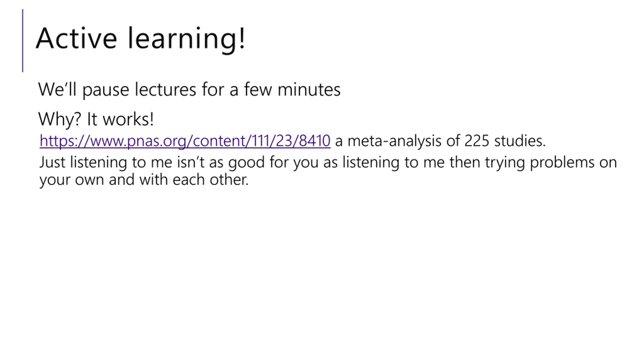Click the "Why? It works!" text
Screen dimensions: 644x362
click(96, 119)
